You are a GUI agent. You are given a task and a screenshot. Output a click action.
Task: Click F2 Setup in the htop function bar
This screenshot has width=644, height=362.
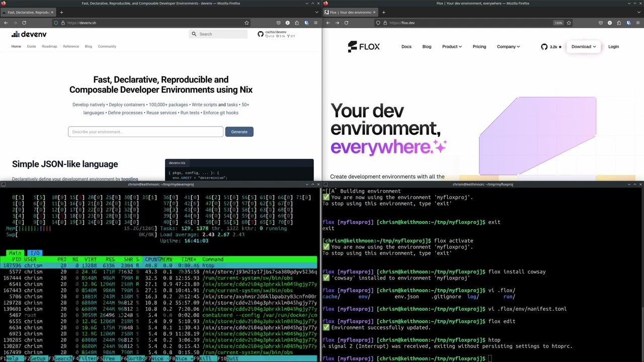click(36, 358)
